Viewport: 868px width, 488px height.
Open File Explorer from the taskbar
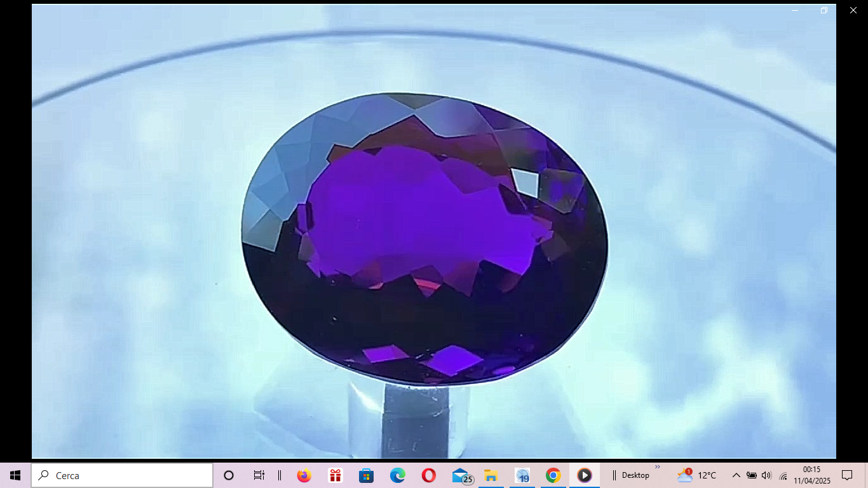pos(491,475)
